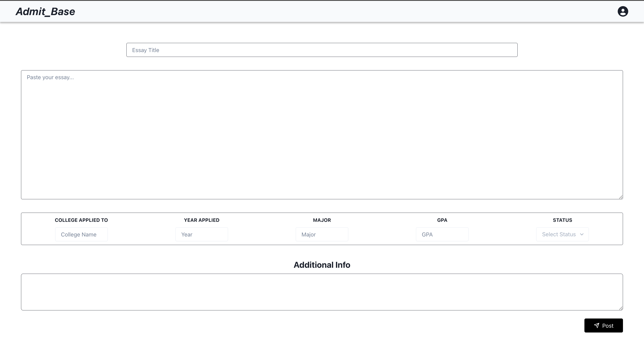
Task: Grab the essay textarea resize handle
Action: click(x=621, y=197)
